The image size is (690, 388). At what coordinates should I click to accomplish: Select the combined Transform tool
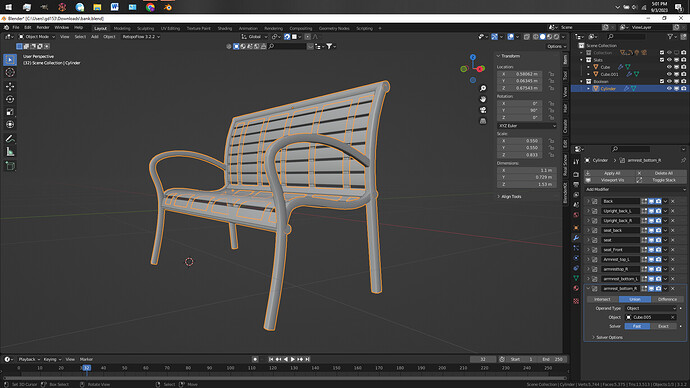click(10, 125)
